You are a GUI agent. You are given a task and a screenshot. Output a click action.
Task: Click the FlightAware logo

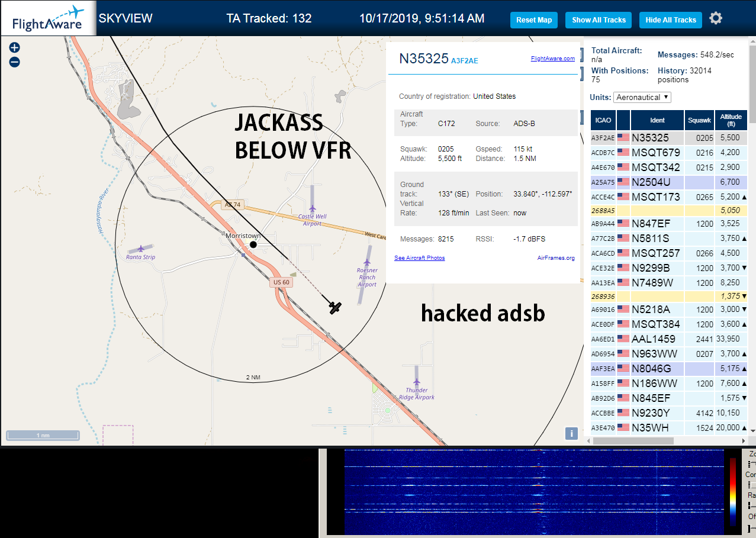[48, 18]
